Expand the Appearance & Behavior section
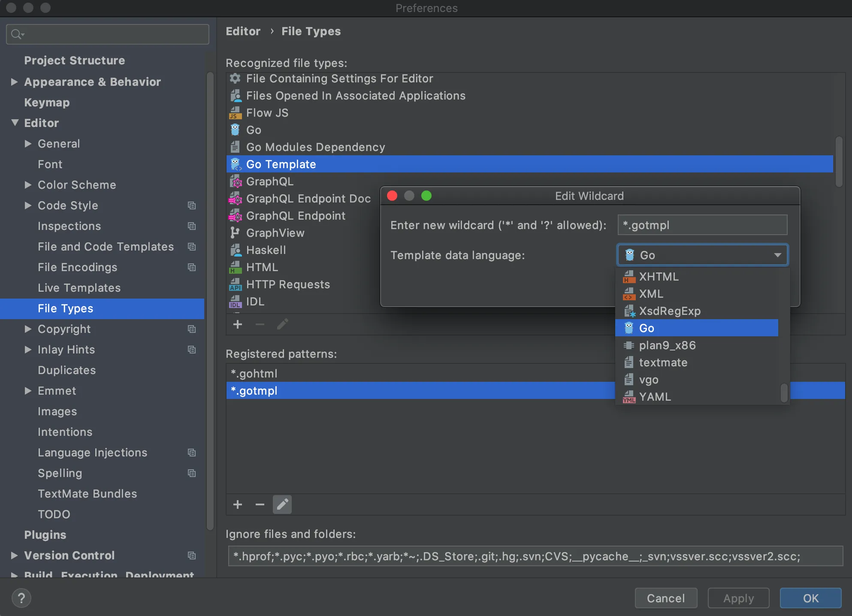852x616 pixels. [x=14, y=82]
